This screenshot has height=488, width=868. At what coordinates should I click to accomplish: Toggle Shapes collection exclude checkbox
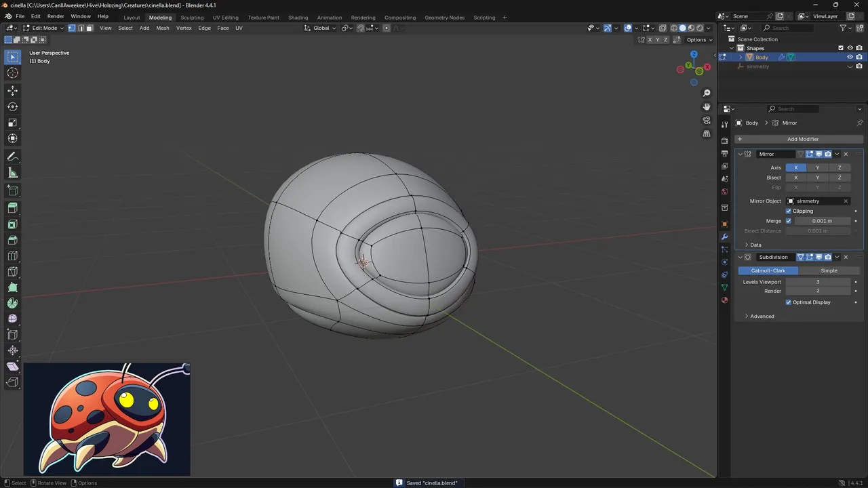[x=841, y=48]
